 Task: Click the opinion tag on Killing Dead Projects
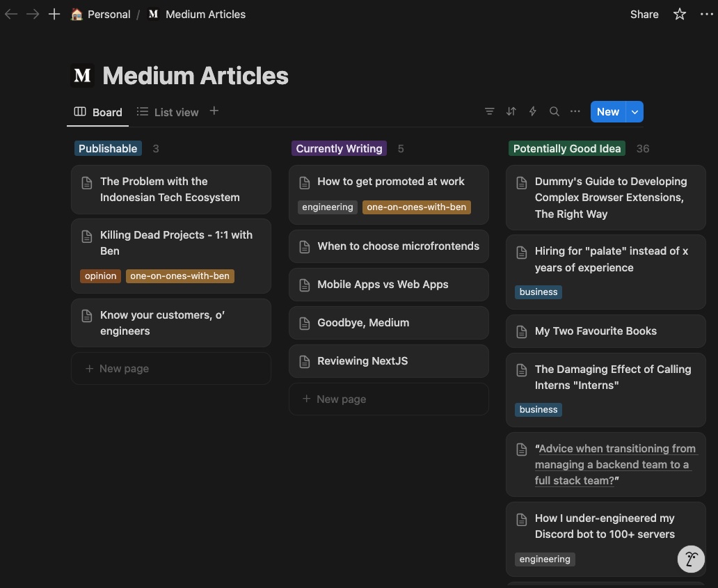coord(100,276)
